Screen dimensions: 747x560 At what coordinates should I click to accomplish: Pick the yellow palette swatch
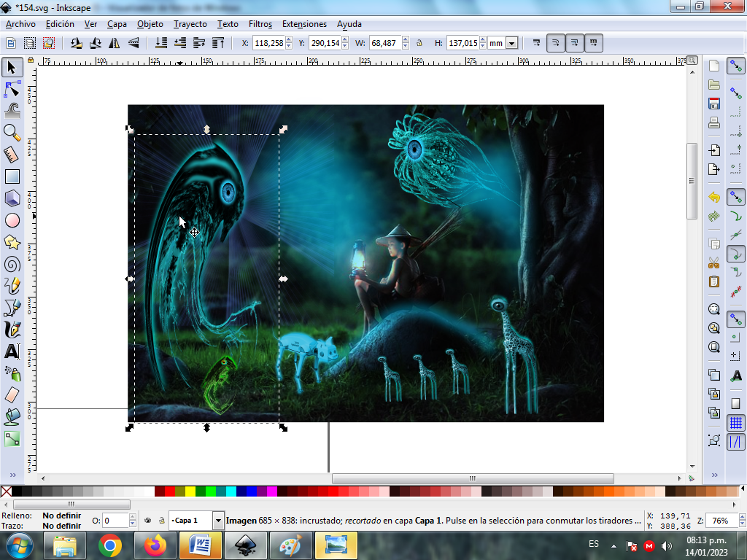pyautogui.click(x=190, y=491)
